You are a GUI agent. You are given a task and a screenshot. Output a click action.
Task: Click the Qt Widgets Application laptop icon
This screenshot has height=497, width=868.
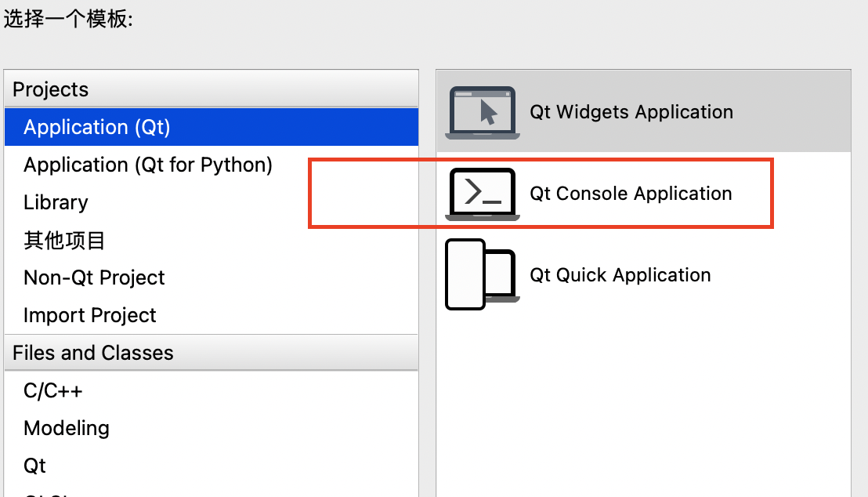point(482,112)
